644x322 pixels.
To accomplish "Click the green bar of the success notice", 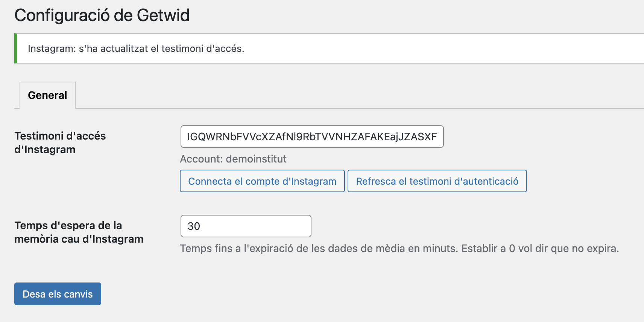I will 16,49.
